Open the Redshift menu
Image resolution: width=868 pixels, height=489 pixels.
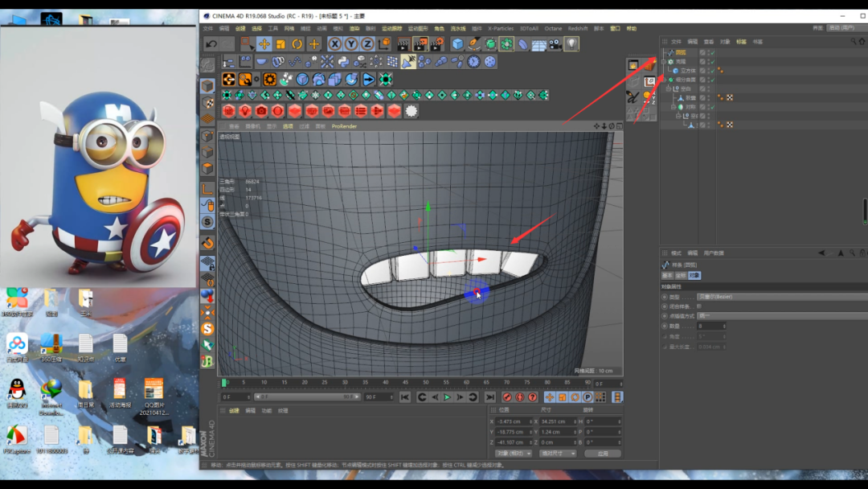pos(577,28)
